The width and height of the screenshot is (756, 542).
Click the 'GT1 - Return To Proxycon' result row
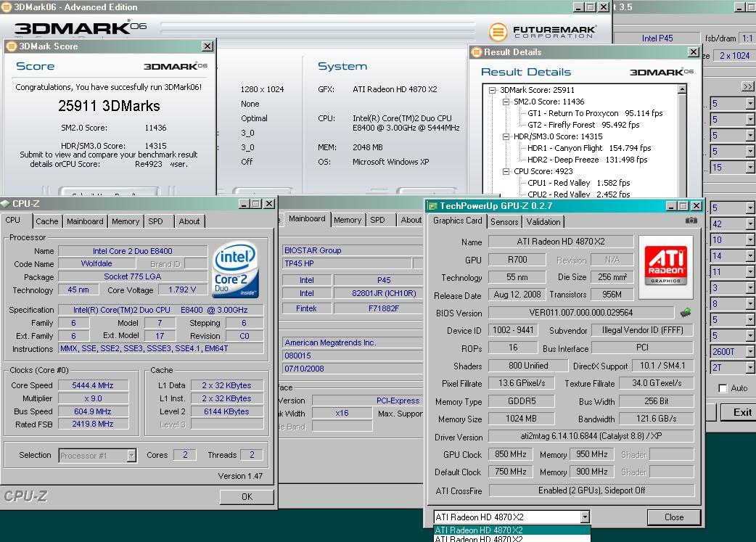(595, 113)
